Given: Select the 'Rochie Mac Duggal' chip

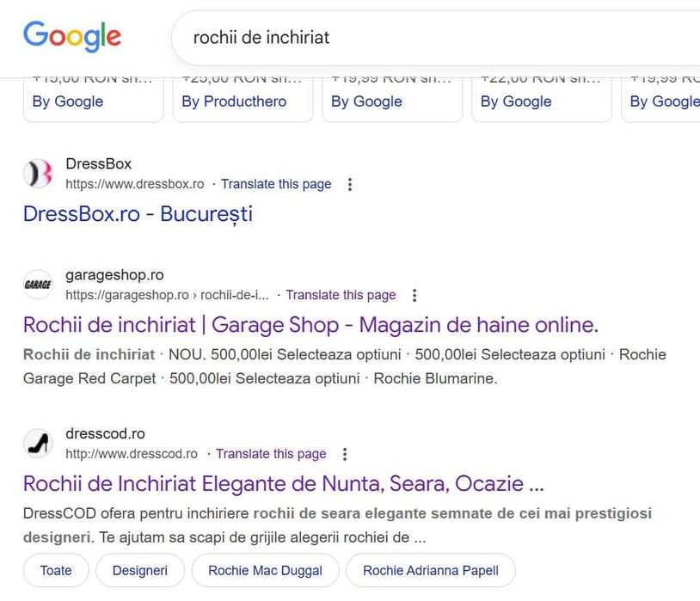Looking at the screenshot, I should [265, 570].
